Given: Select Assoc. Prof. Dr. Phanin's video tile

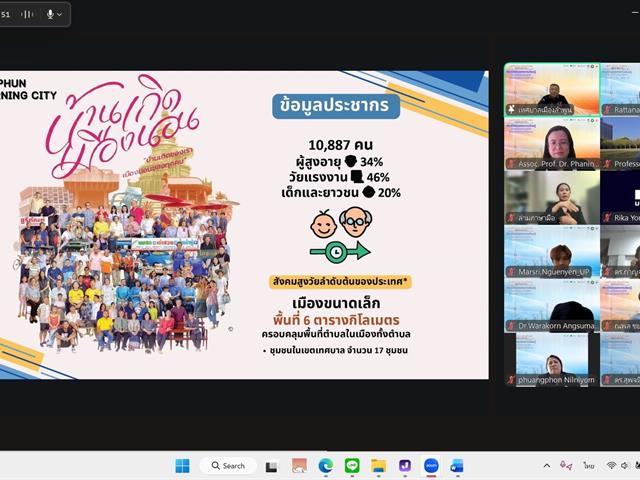Looking at the screenshot, I should [x=552, y=144].
